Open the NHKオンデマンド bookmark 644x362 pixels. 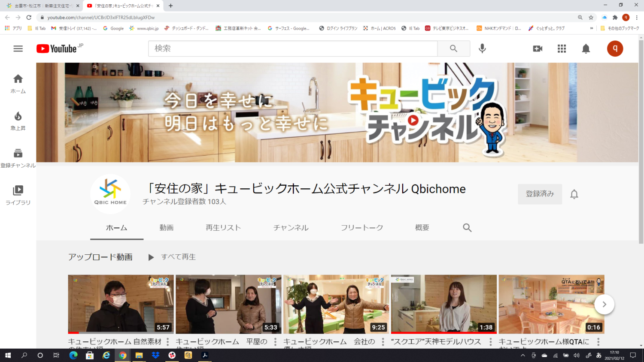499,28
